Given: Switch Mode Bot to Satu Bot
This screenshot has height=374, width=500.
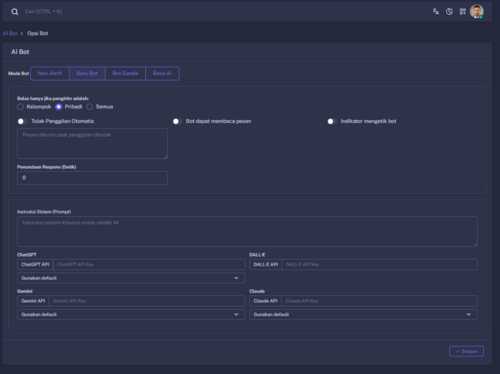Looking at the screenshot, I should coord(87,73).
